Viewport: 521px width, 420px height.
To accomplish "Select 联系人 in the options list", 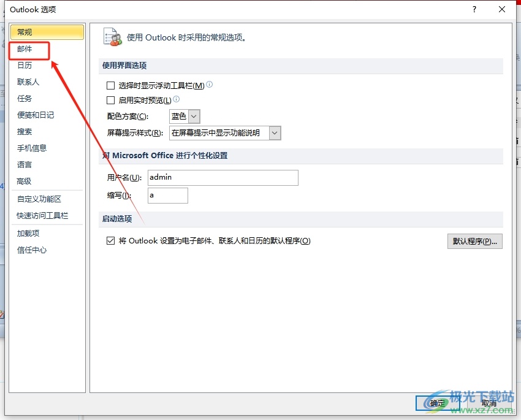I will 28,82.
